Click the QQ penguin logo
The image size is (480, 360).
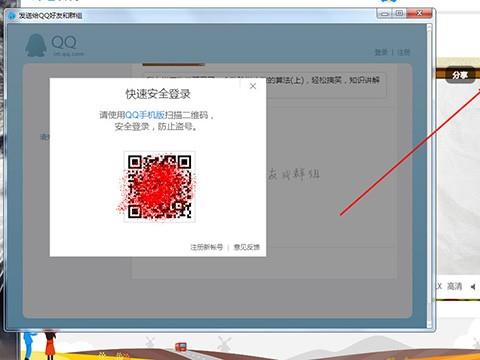click(36, 45)
